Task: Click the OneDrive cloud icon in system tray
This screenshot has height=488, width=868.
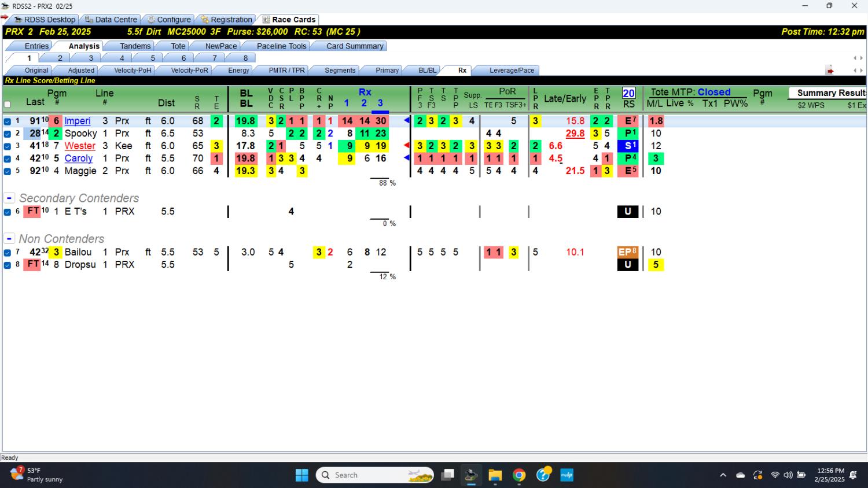Action: point(740,475)
